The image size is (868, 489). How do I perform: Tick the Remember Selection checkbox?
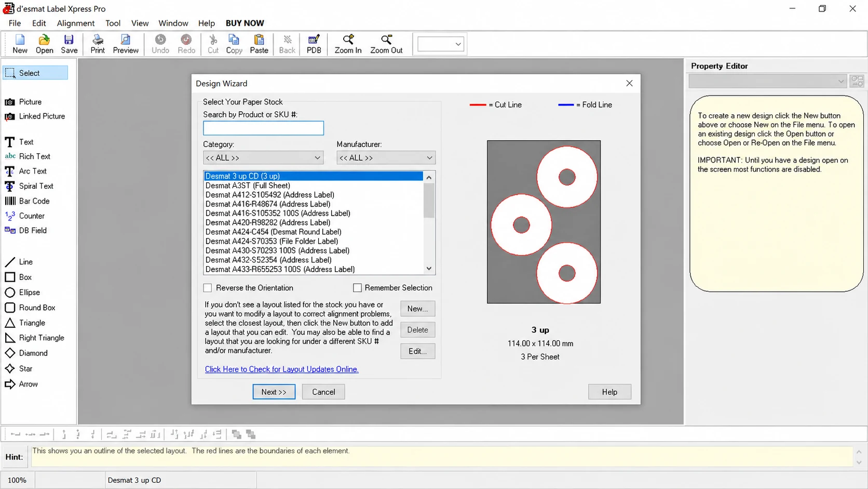click(x=357, y=288)
